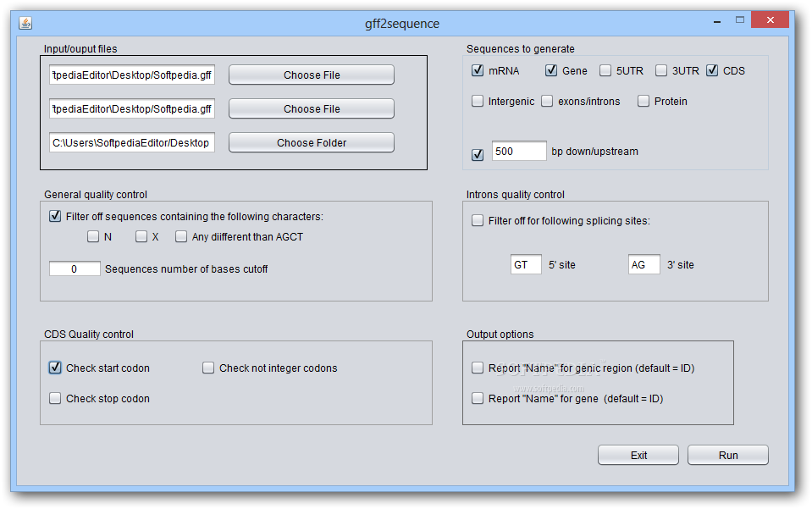Click the GT 5' site field
812x509 pixels.
point(526,264)
